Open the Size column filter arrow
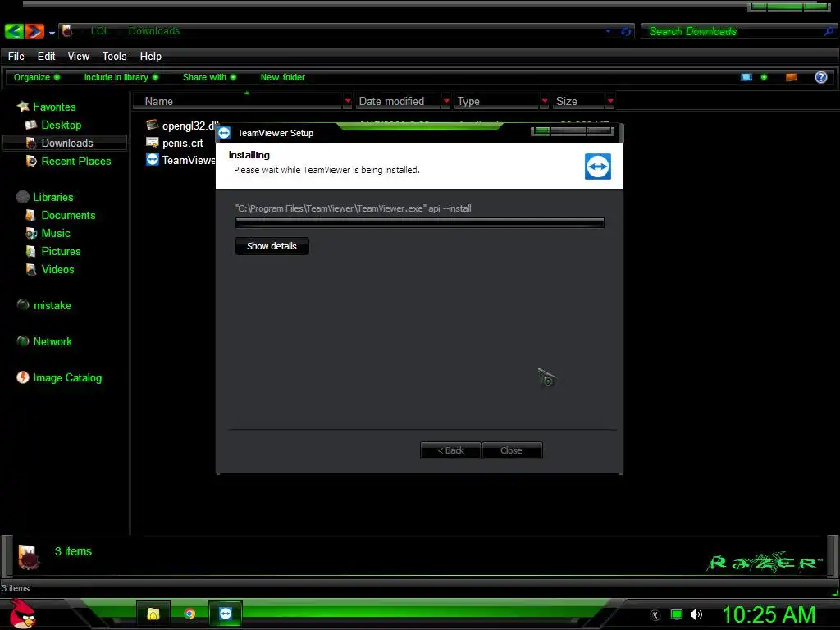The width and height of the screenshot is (840, 630). 610,101
